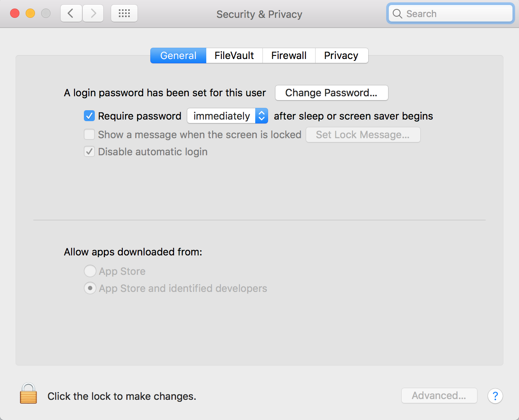Viewport: 519px width, 420px height.
Task: Toggle the Require password checkbox
Action: pyautogui.click(x=89, y=116)
